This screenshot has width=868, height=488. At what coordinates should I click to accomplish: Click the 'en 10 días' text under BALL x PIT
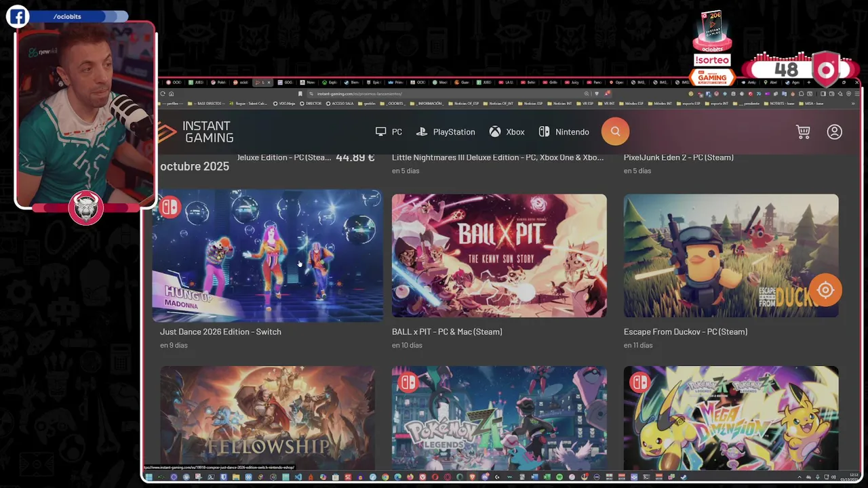click(407, 345)
